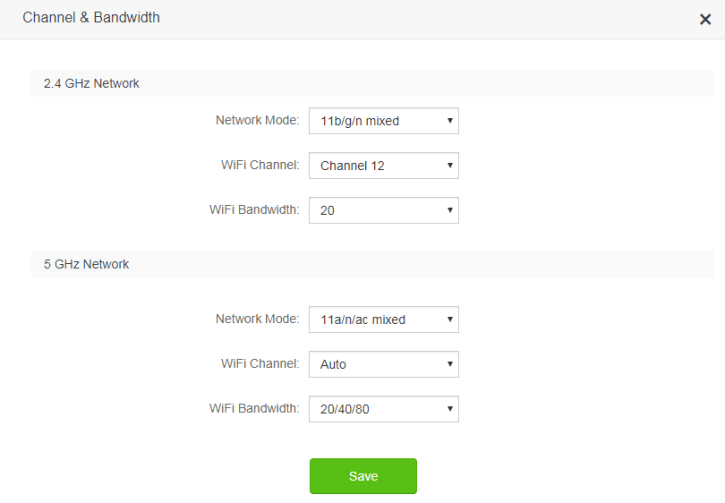Click the arrow beside 11b/g/n mixed
The width and height of the screenshot is (725, 503).
[x=450, y=121]
